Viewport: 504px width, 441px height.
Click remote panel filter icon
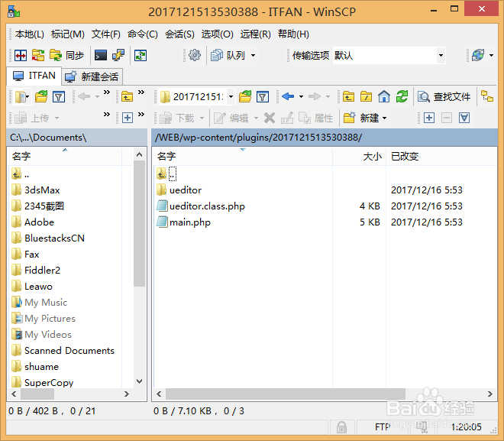[263, 97]
